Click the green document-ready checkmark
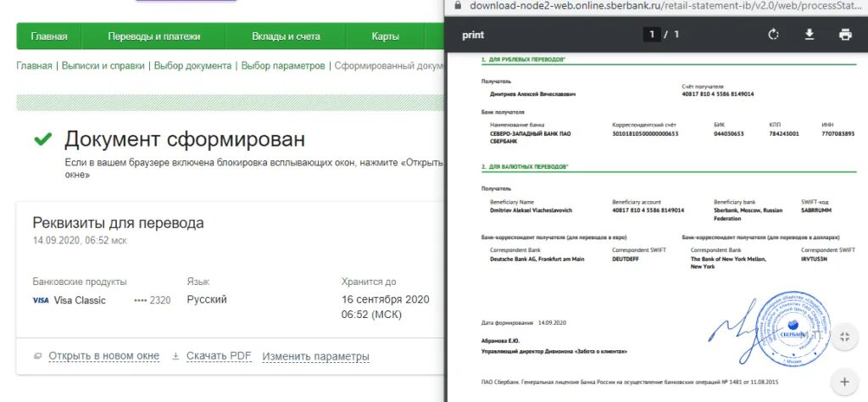Image resolution: width=868 pixels, height=402 pixels. click(42, 139)
